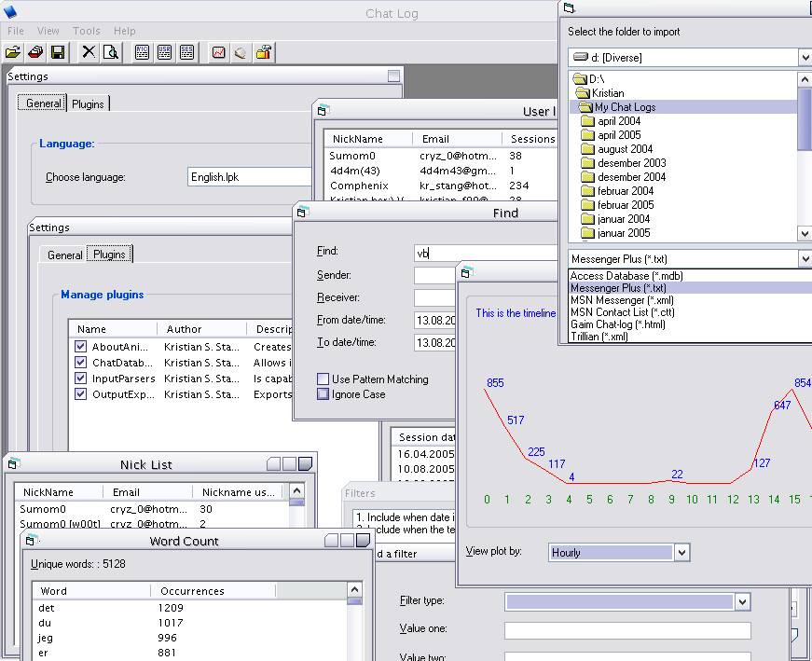Choose MSN Messenger (*.xml) from format list
The image size is (812, 661).
click(621, 300)
